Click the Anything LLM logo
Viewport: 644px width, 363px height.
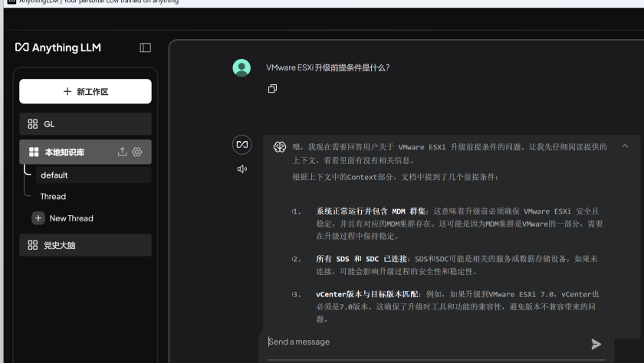[58, 47]
